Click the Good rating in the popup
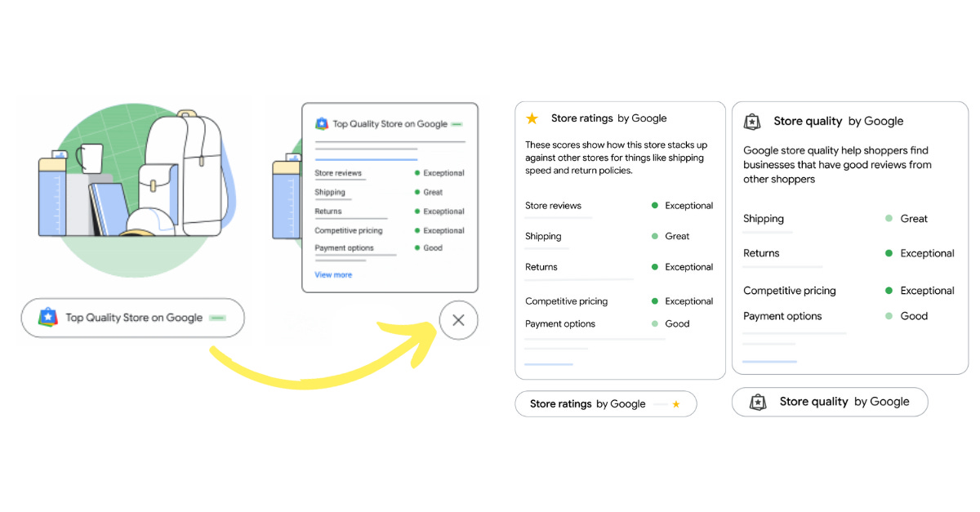The height and width of the screenshot is (512, 980). [x=433, y=248]
